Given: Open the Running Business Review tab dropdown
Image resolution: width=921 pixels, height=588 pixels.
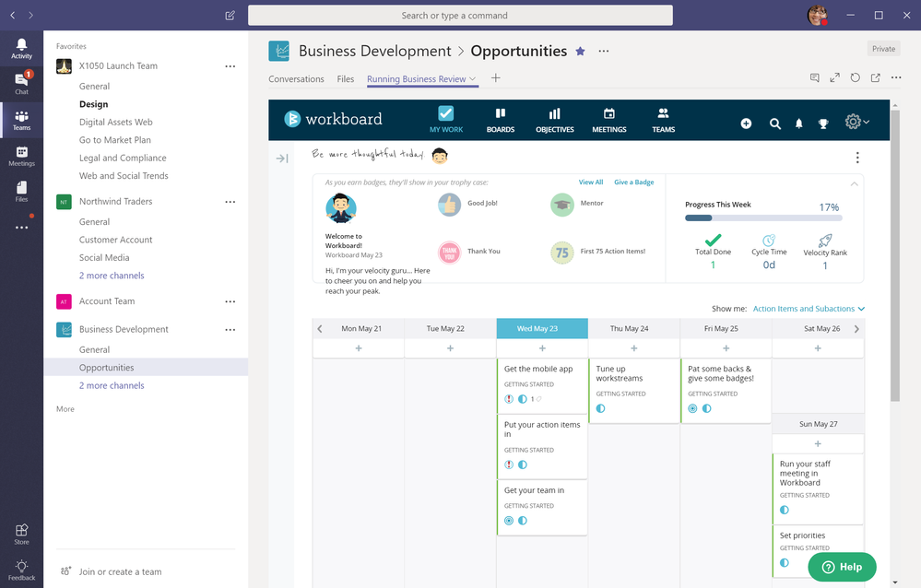Looking at the screenshot, I should click(472, 78).
